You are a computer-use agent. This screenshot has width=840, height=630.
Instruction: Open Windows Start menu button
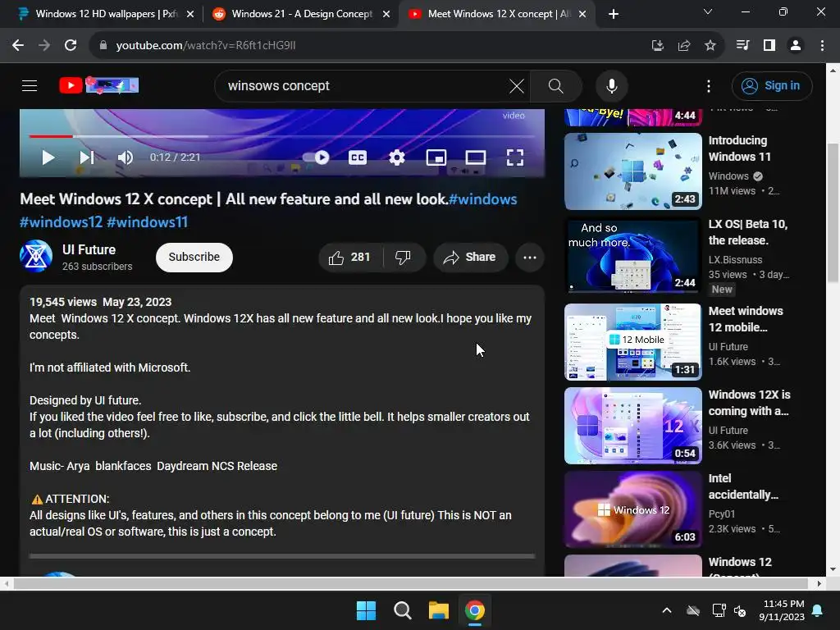click(367, 610)
